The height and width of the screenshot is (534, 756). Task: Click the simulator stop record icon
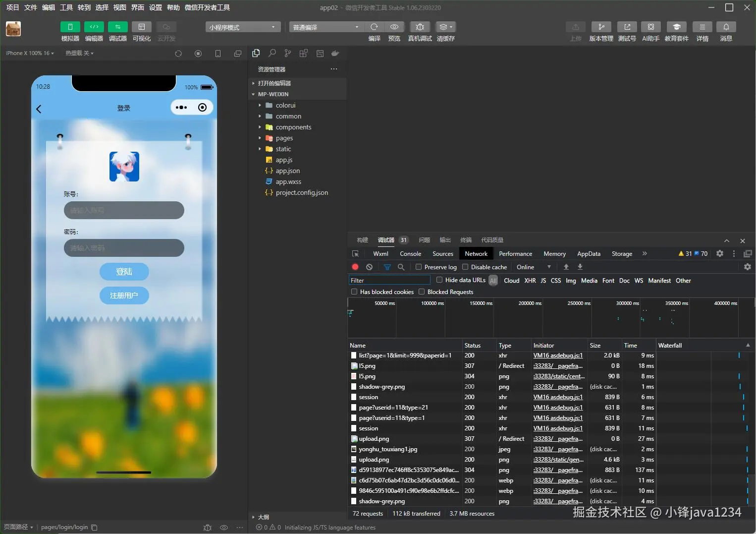[198, 54]
